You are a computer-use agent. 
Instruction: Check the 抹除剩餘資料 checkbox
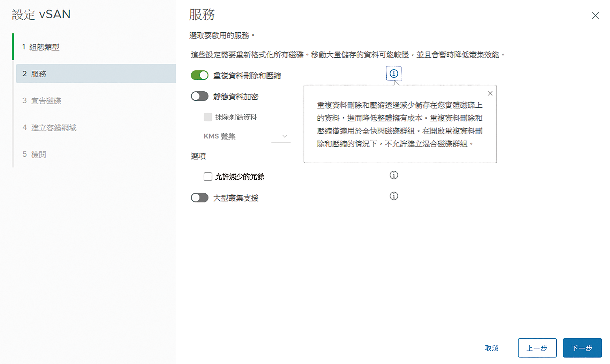[x=208, y=117]
